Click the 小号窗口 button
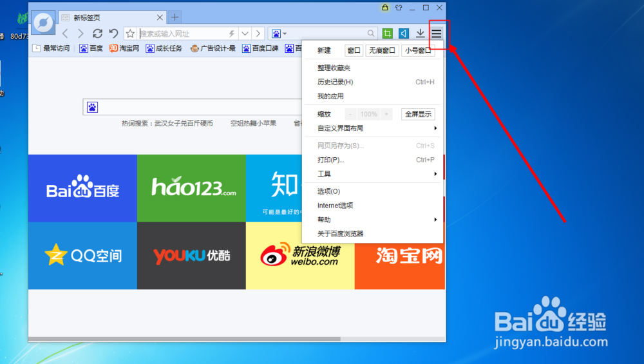The height and width of the screenshot is (364, 644). [418, 50]
